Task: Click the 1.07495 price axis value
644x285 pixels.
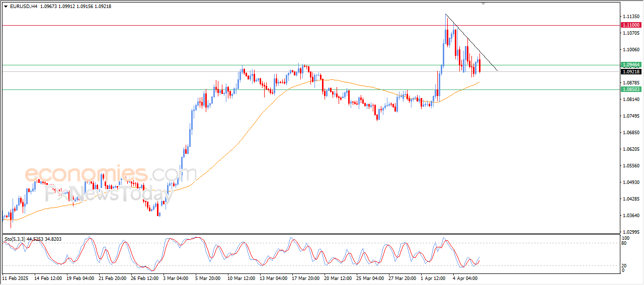Action: [631, 116]
